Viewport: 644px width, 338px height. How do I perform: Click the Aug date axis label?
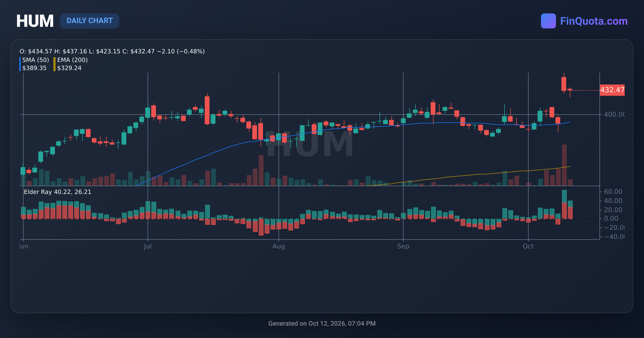pos(279,246)
